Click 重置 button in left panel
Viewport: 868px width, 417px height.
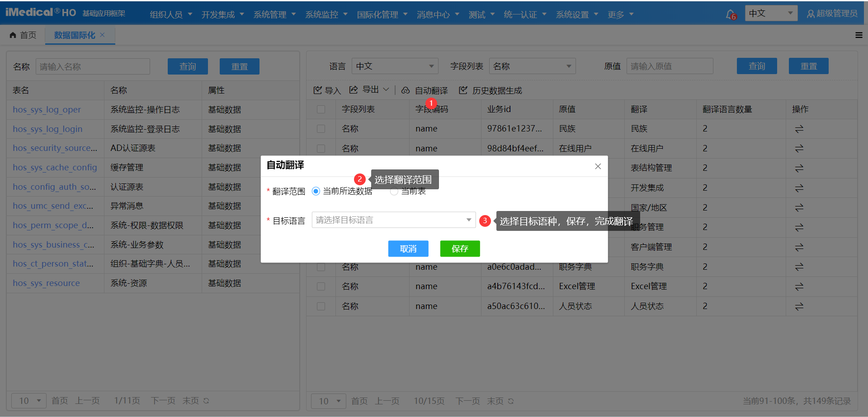pyautogui.click(x=240, y=66)
